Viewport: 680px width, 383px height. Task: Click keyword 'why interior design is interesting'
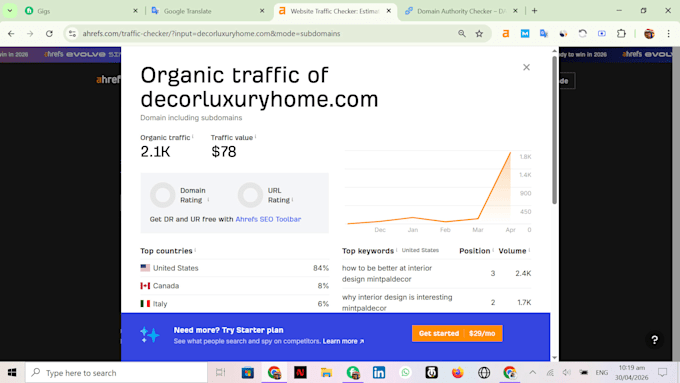coord(397,302)
